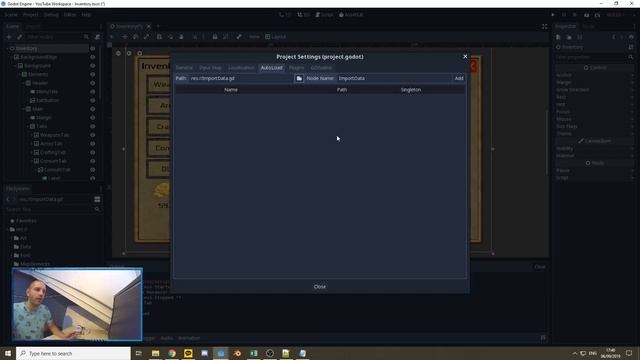
Task: Switch to the Script workspace
Action: [x=324, y=15]
